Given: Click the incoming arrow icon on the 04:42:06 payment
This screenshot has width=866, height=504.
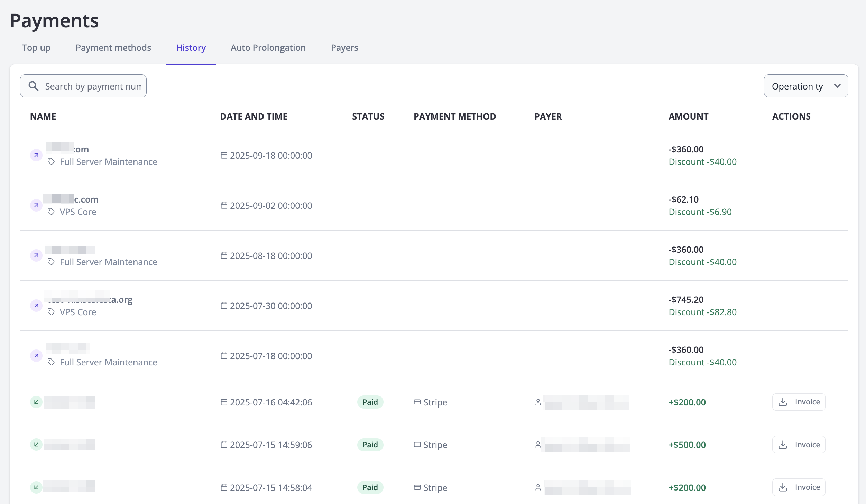Looking at the screenshot, I should 36,402.
